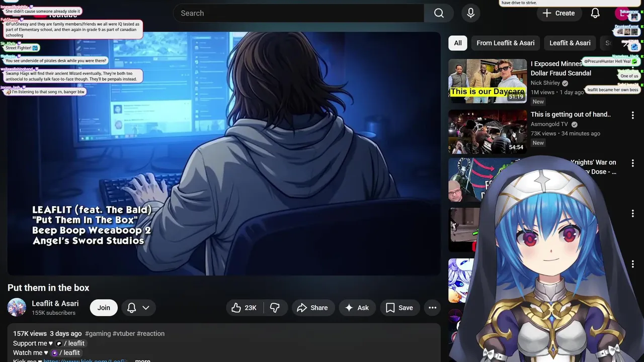Viewport: 644px width, 362px height.
Task: Open Leaflit & Asari channel avatar
Action: 17,307
